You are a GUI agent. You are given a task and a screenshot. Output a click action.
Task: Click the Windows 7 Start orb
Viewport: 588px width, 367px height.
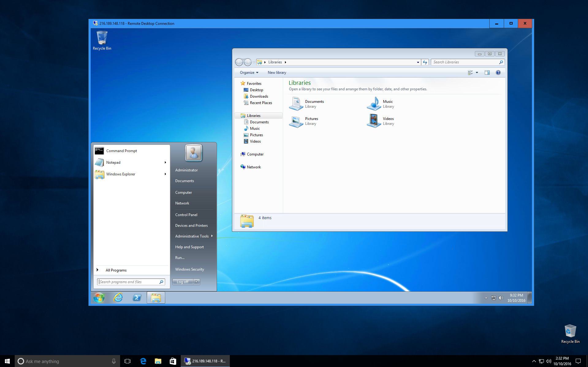99,298
